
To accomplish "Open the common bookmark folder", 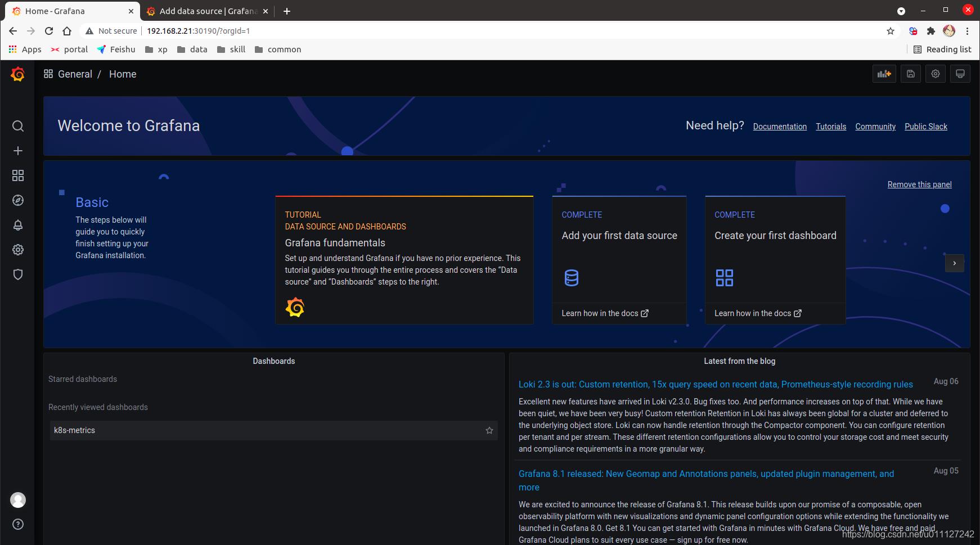I will click(x=278, y=49).
